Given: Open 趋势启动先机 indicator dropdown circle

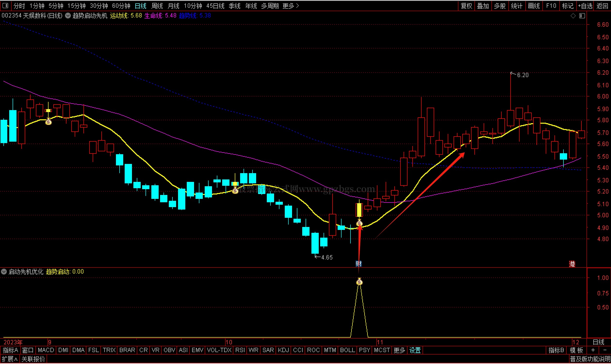Looking at the screenshot, I should click(x=68, y=16).
